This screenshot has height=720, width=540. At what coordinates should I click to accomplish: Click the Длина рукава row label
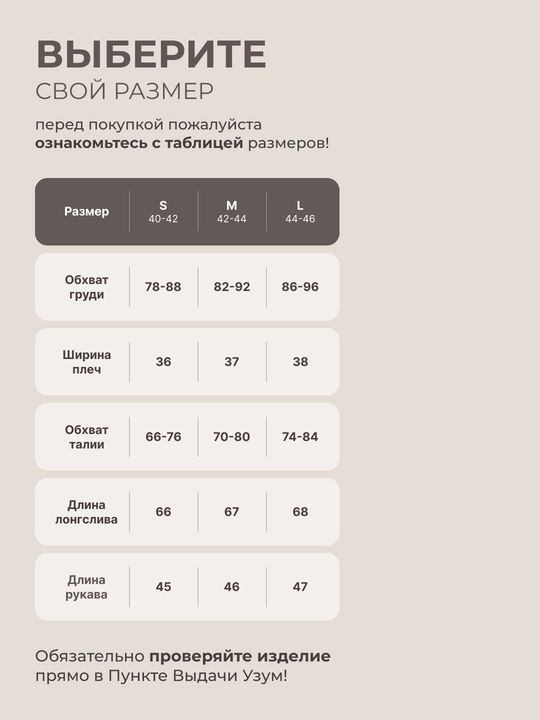coord(86,587)
